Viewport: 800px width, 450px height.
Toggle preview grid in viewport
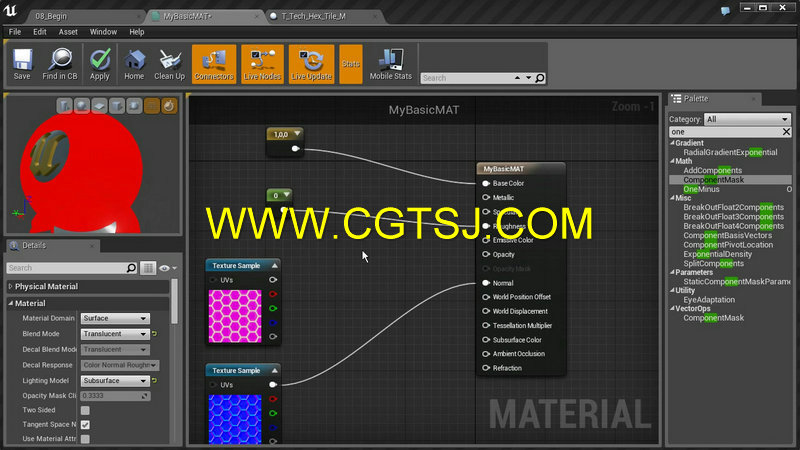152,106
